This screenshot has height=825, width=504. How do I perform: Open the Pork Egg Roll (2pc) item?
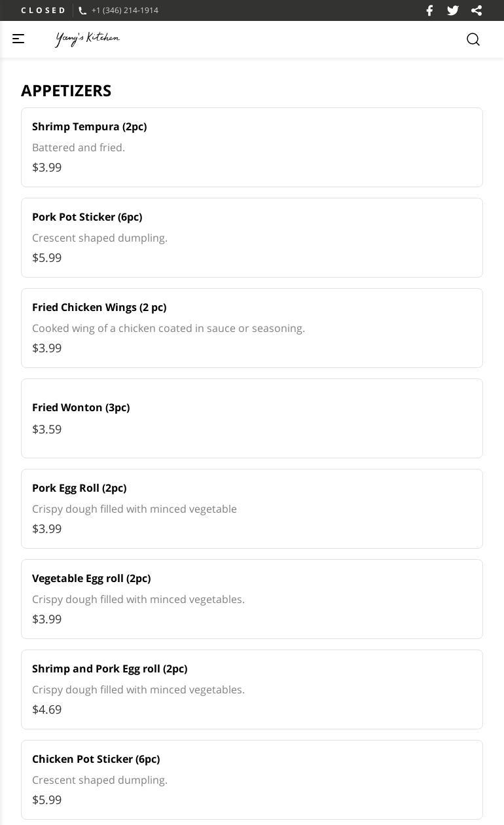click(251, 508)
